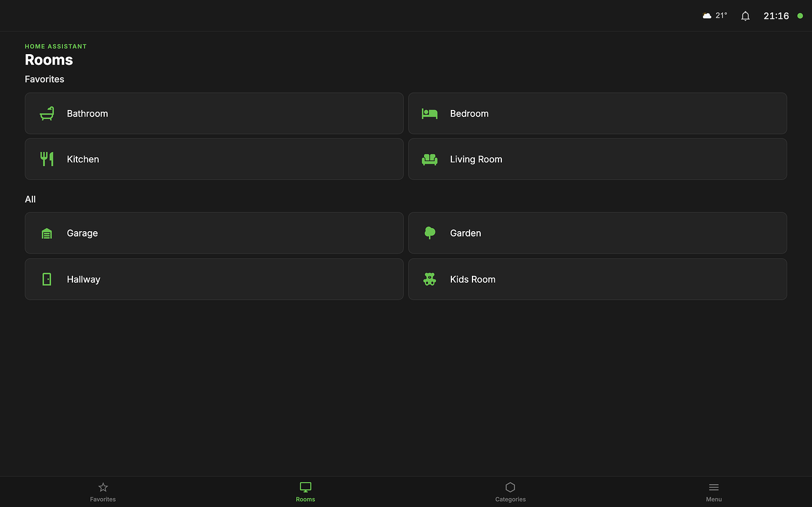Open the Living Room label
This screenshot has width=812, height=507.
coord(476,159)
